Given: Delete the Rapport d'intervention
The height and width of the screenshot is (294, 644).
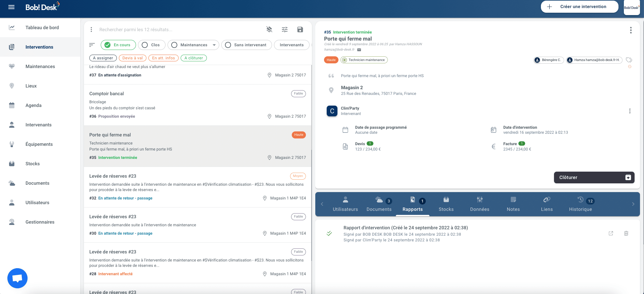Looking at the screenshot, I should (x=626, y=233).
